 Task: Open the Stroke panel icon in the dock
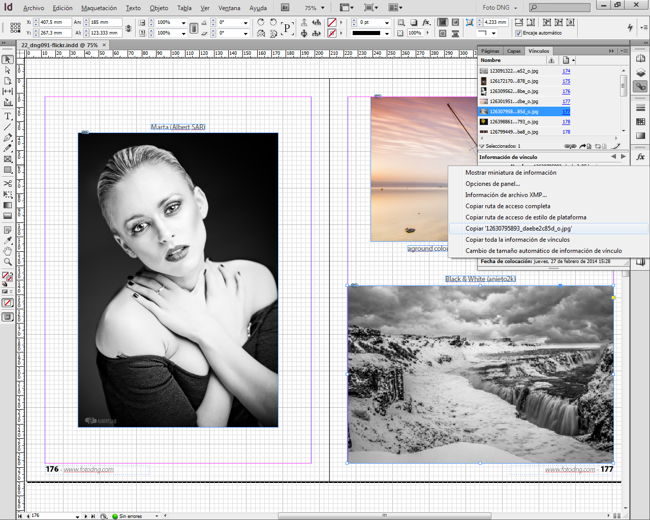(x=640, y=108)
